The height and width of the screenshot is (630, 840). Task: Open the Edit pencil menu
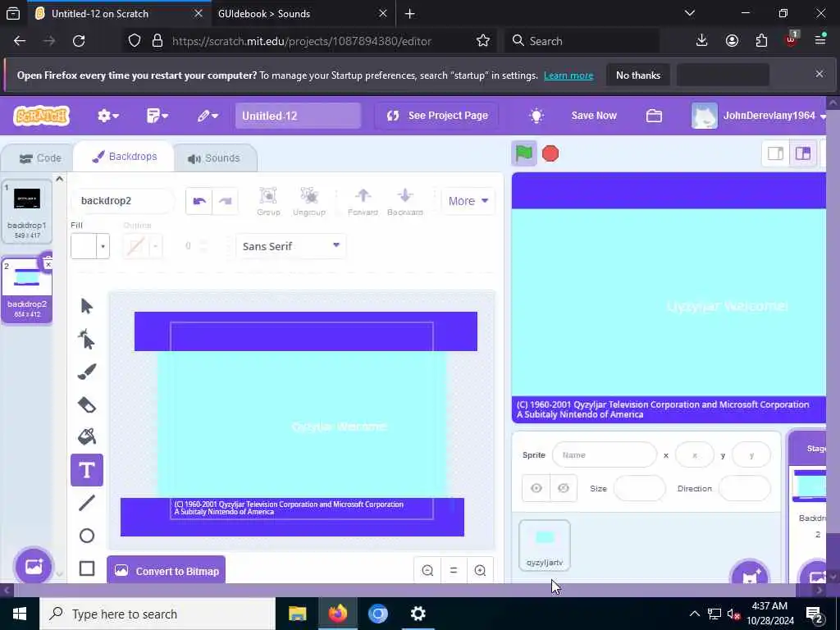[x=208, y=116]
